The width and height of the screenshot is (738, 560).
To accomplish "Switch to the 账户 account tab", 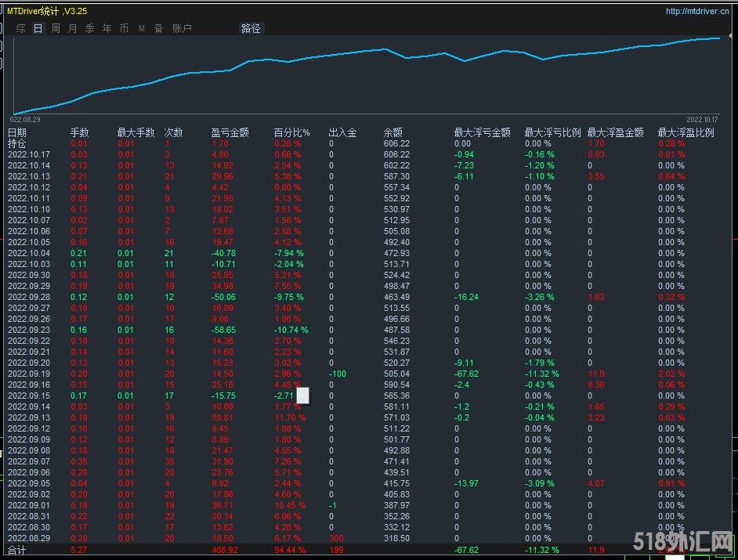I will pyautogui.click(x=182, y=28).
